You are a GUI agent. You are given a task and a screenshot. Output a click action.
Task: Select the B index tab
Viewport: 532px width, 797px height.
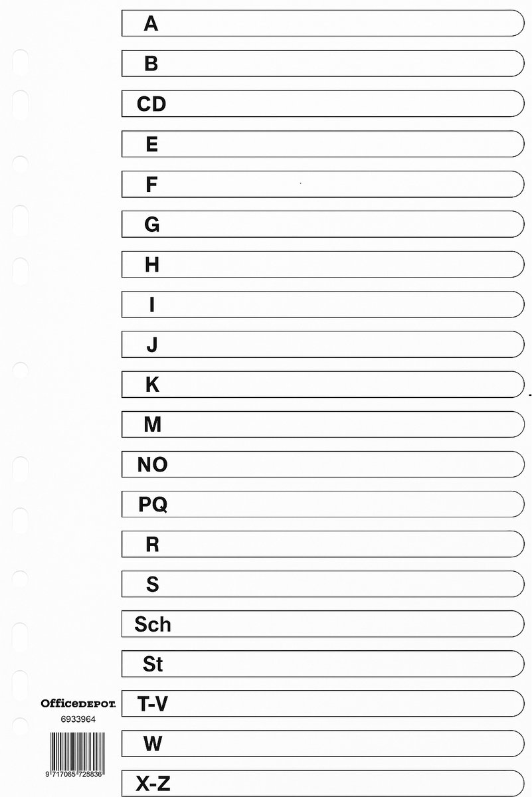pos(323,64)
